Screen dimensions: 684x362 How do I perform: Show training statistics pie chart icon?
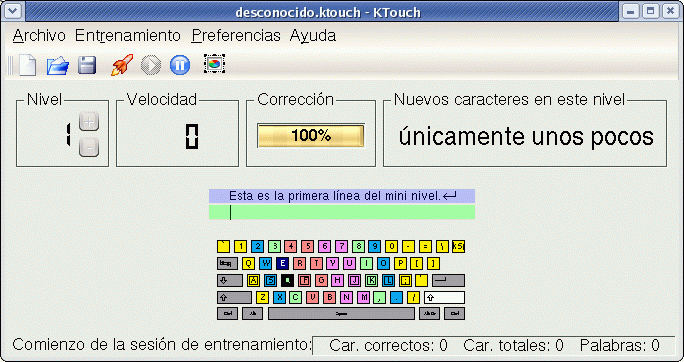[214, 64]
